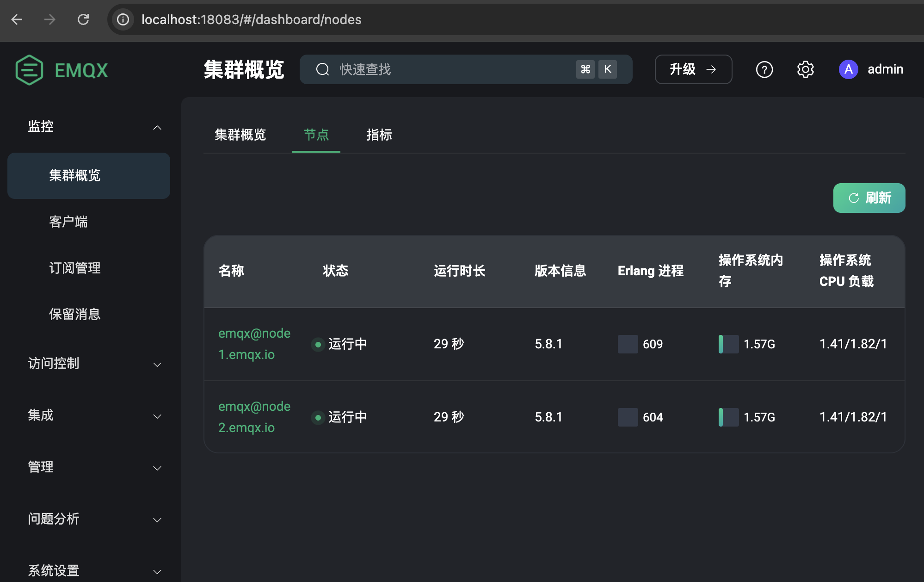Click the running status dot for node2

(x=318, y=417)
